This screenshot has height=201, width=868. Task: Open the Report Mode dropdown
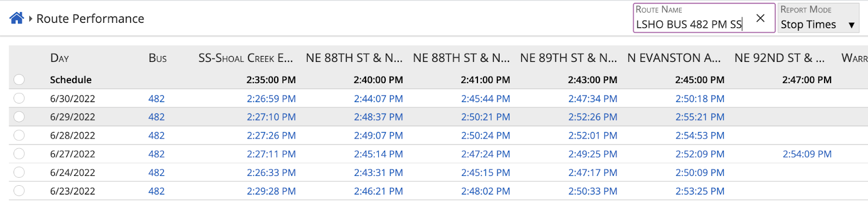(818, 18)
